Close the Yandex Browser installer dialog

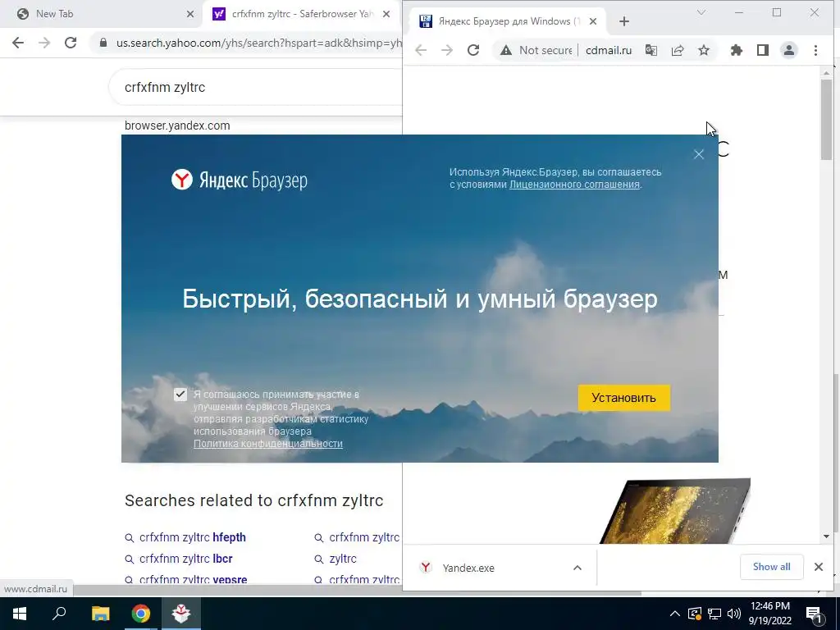tap(699, 154)
